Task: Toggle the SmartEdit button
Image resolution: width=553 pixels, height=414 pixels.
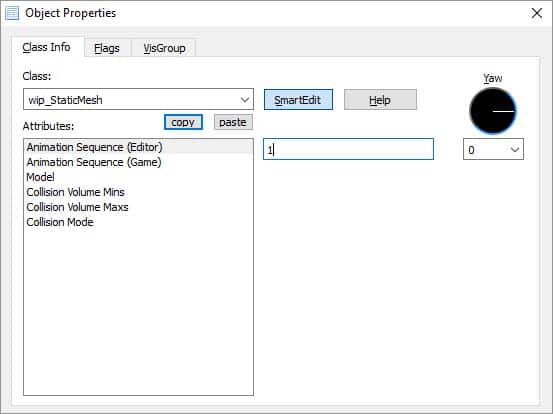Action: tap(298, 100)
